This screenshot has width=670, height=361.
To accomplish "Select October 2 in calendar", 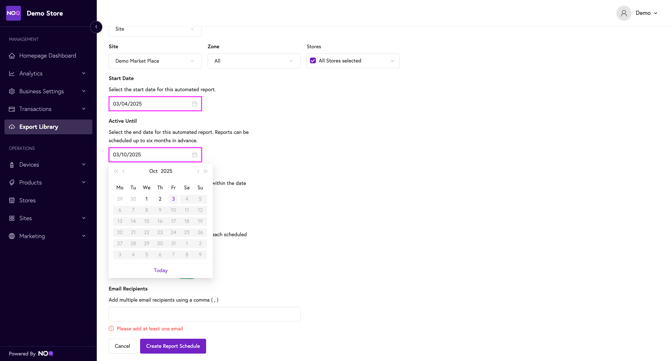I will tap(160, 199).
